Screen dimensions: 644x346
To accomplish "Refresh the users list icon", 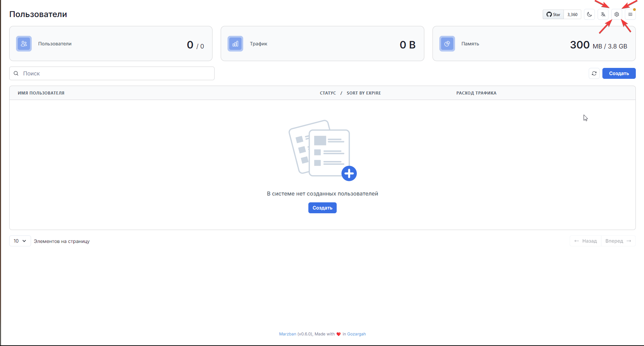I will pyautogui.click(x=594, y=73).
